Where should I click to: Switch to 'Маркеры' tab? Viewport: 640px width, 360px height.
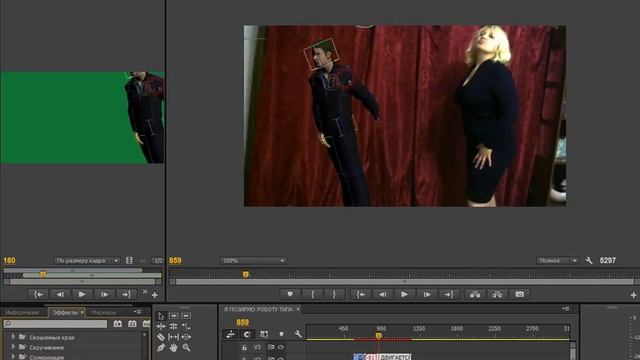pyautogui.click(x=103, y=313)
